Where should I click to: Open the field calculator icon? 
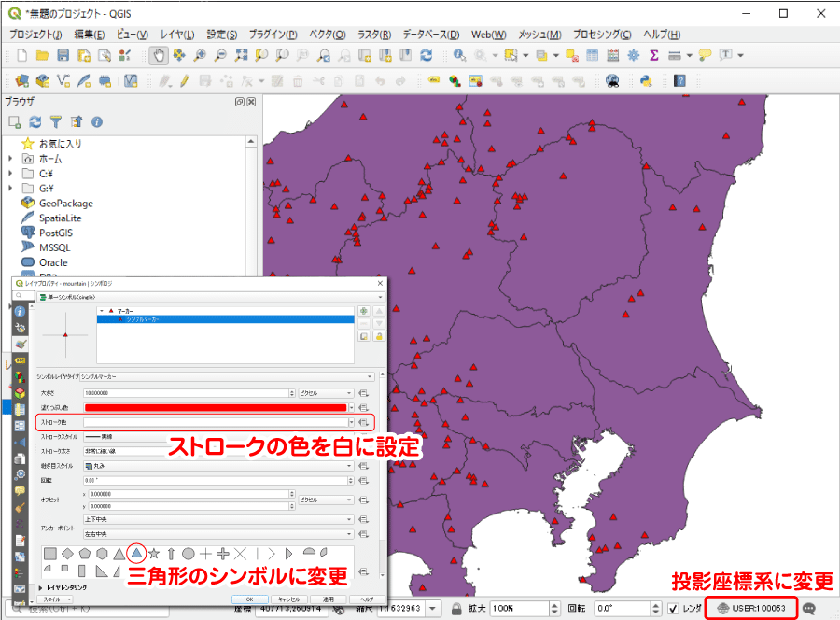613,55
